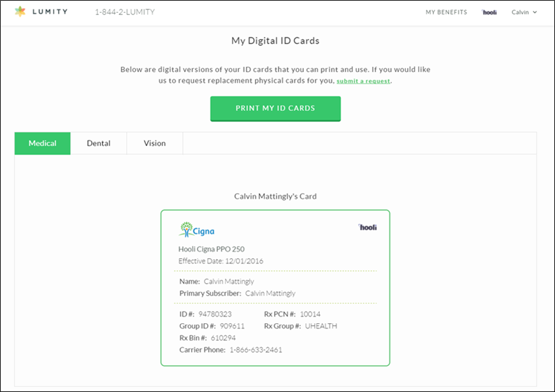The image size is (555, 392).
Task: Click the ID number 94780323
Action: [215, 314]
